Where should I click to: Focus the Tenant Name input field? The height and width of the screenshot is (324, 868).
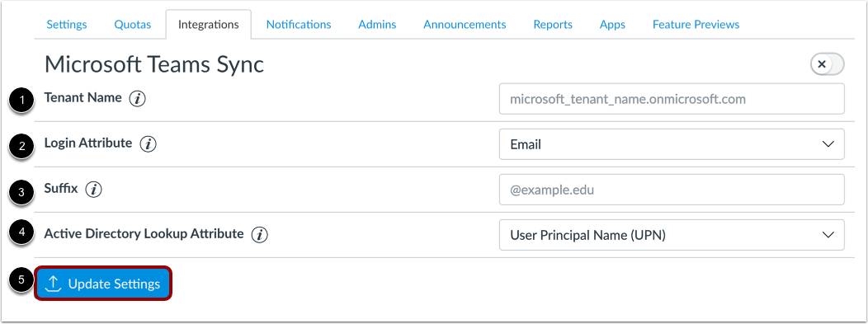[x=672, y=99]
